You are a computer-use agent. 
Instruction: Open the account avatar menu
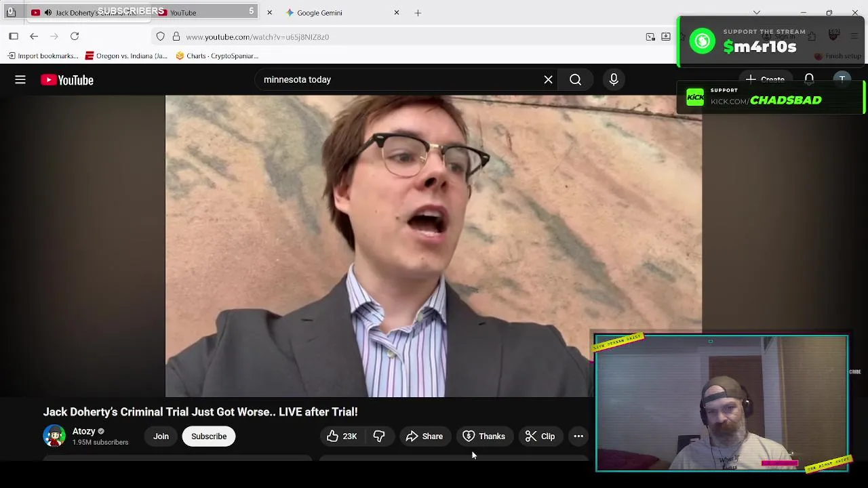coord(842,79)
